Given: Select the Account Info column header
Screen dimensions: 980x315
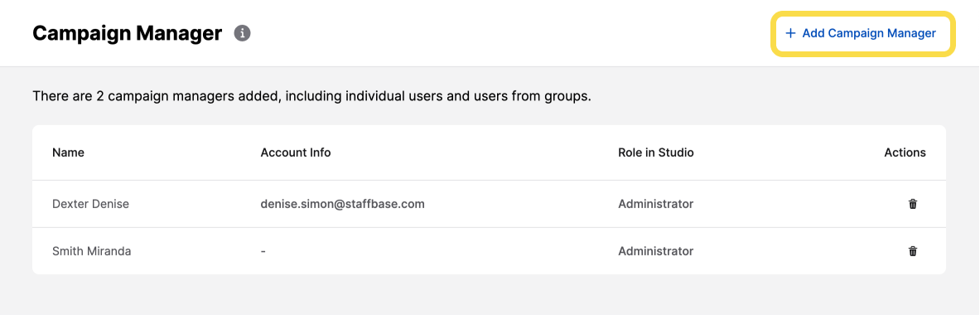Looking at the screenshot, I should (296, 153).
